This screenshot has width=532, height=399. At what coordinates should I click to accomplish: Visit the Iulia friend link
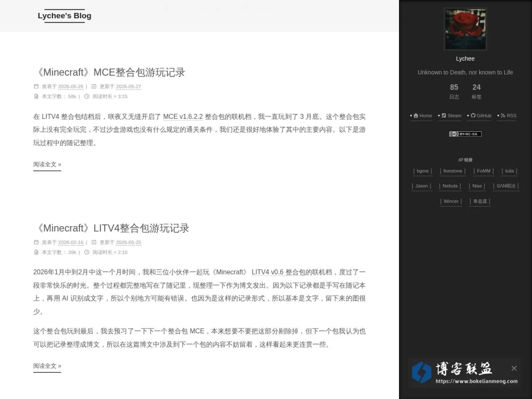click(x=509, y=171)
